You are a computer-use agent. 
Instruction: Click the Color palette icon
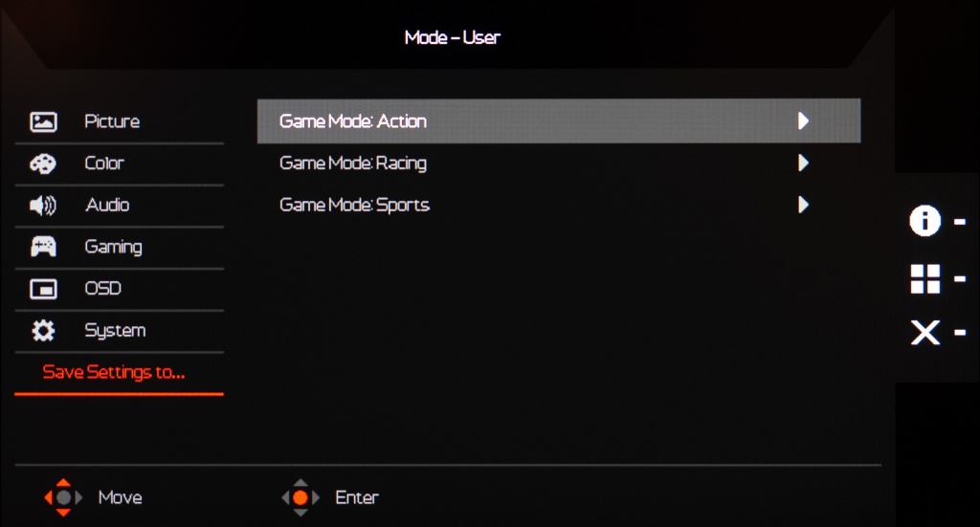43,164
